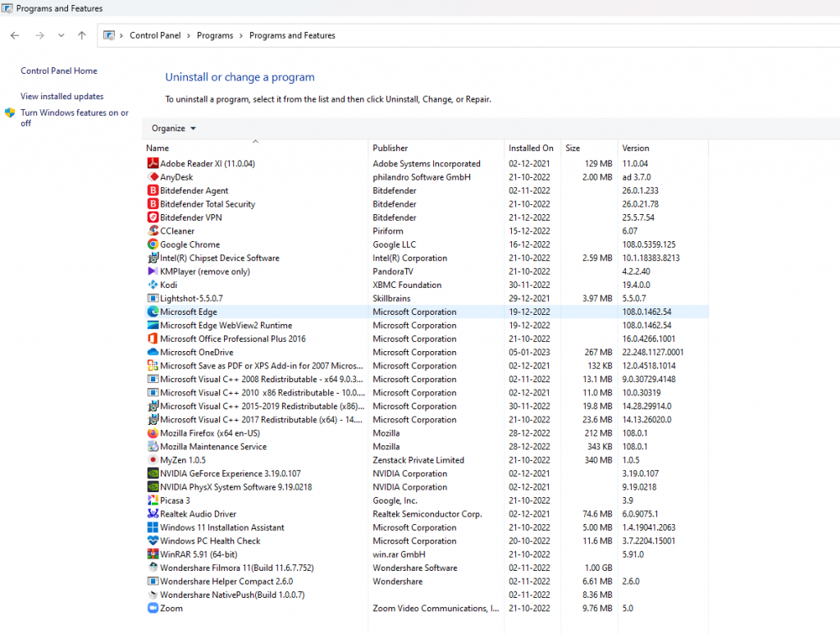Click the KMPlayer icon
The width and height of the screenshot is (840, 634).
tap(153, 271)
